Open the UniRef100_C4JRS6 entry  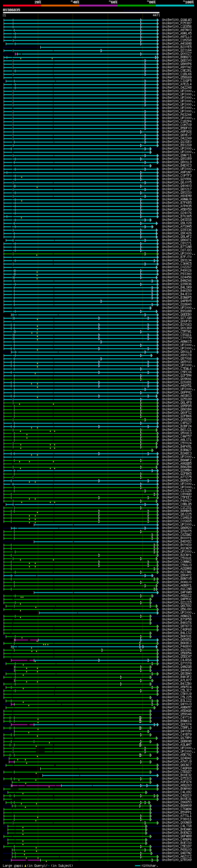point(177,660)
